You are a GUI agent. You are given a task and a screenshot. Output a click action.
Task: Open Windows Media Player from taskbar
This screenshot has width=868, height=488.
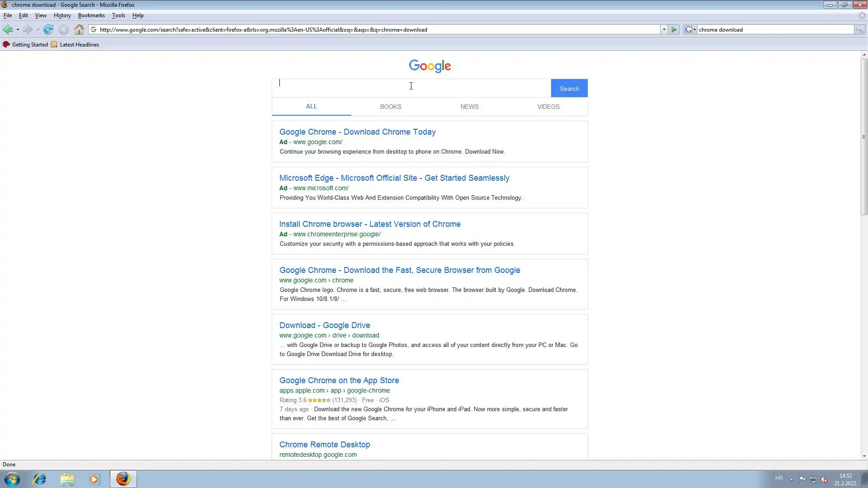(94, 479)
